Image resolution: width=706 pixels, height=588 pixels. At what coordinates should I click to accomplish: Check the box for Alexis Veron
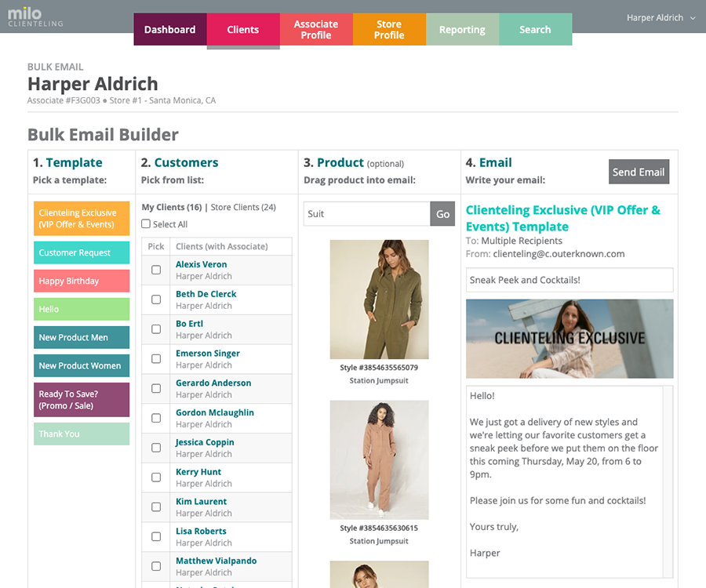pos(156,270)
